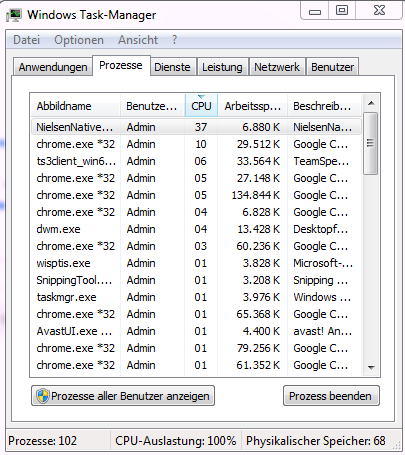
Task: Select the ts3client_win6 process
Action: [196, 161]
